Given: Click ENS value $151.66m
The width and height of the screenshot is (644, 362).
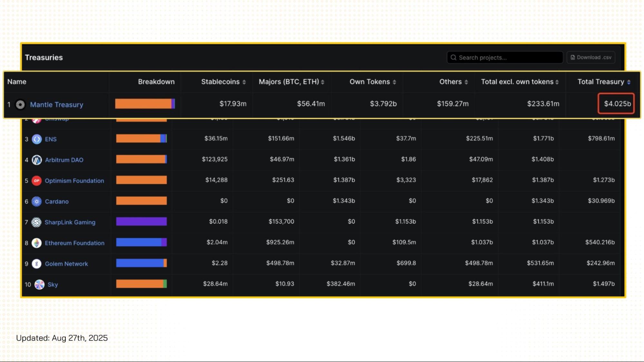Looking at the screenshot, I should point(281,138).
